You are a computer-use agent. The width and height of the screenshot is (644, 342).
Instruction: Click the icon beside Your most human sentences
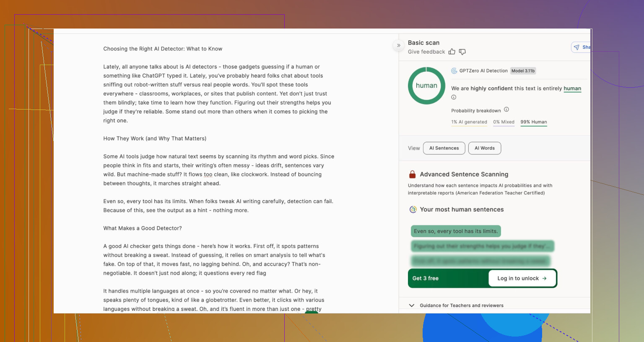pyautogui.click(x=413, y=209)
